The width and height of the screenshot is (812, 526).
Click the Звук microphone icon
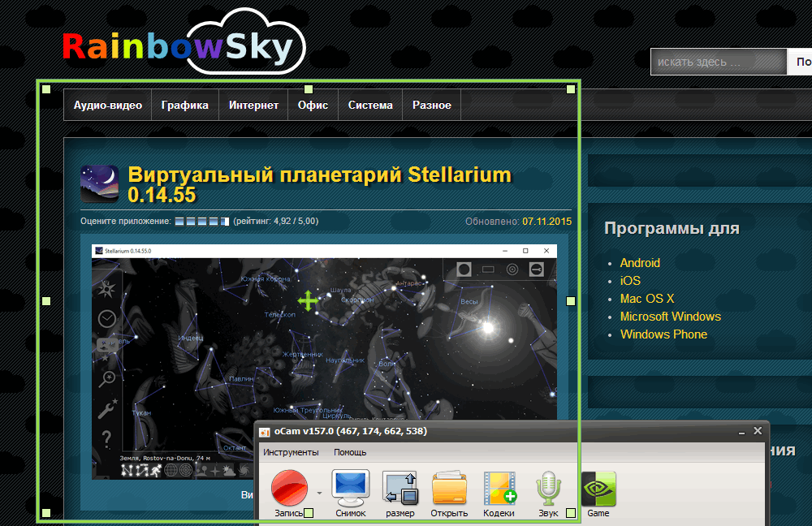point(548,488)
